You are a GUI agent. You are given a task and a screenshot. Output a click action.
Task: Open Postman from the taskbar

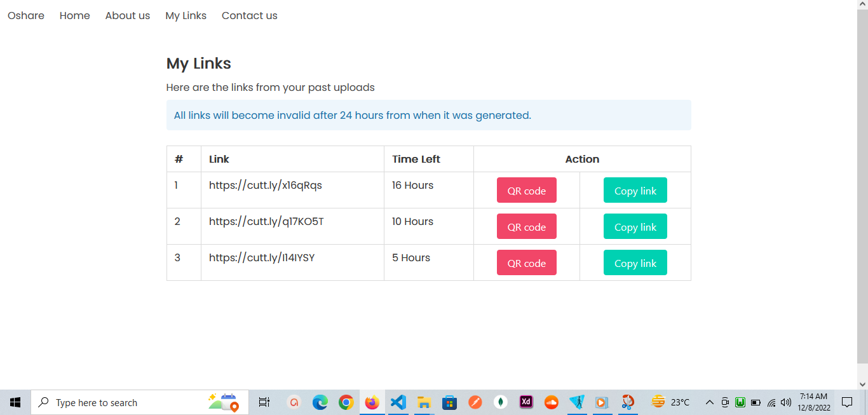(x=475, y=402)
